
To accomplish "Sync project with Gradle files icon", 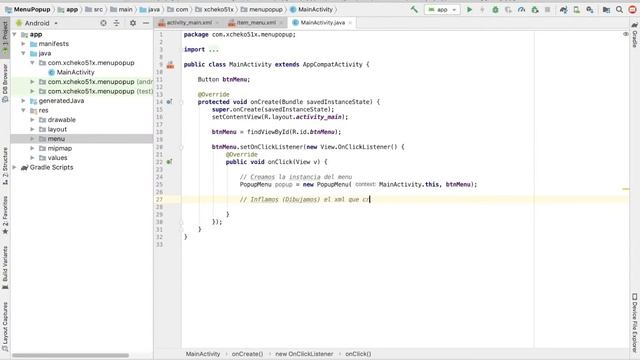I will coord(564,9).
